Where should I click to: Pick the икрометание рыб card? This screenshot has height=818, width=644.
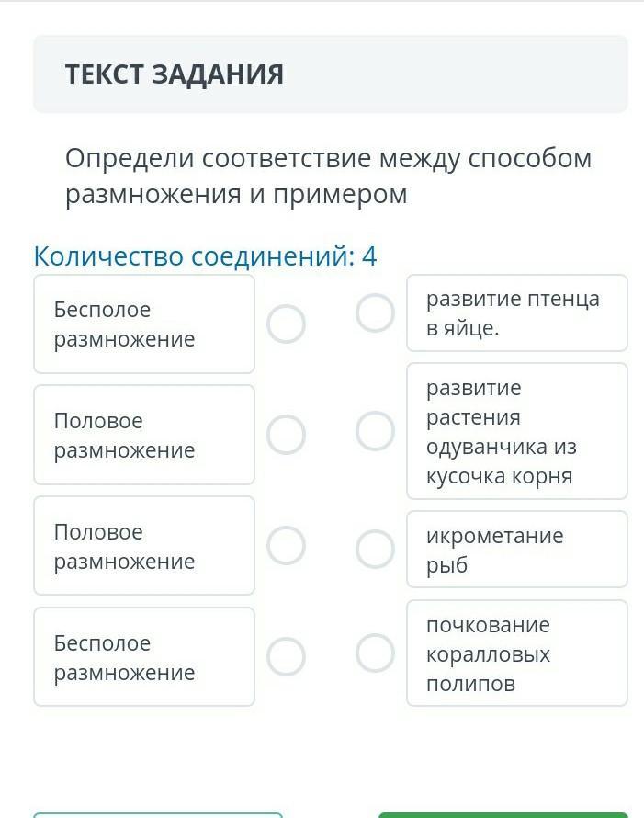coord(516,550)
